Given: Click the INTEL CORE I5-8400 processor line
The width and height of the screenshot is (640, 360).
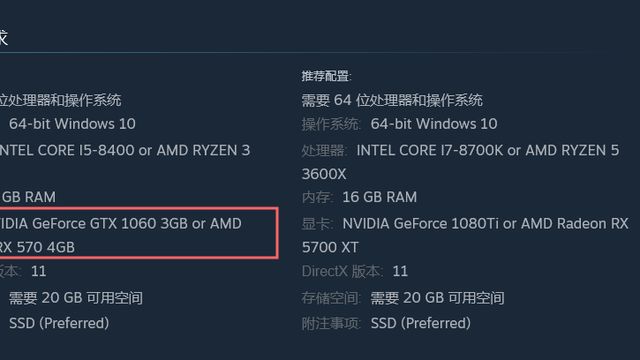Looking at the screenshot, I should click(124, 150).
